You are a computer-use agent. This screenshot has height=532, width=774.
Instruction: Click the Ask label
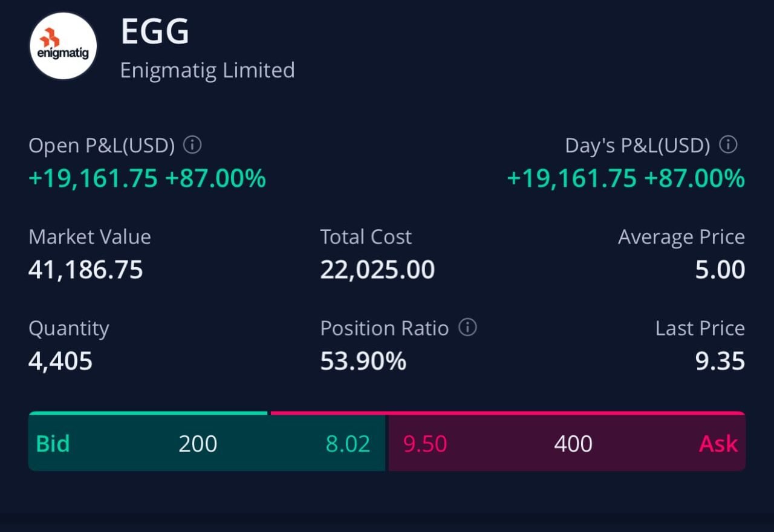click(718, 444)
